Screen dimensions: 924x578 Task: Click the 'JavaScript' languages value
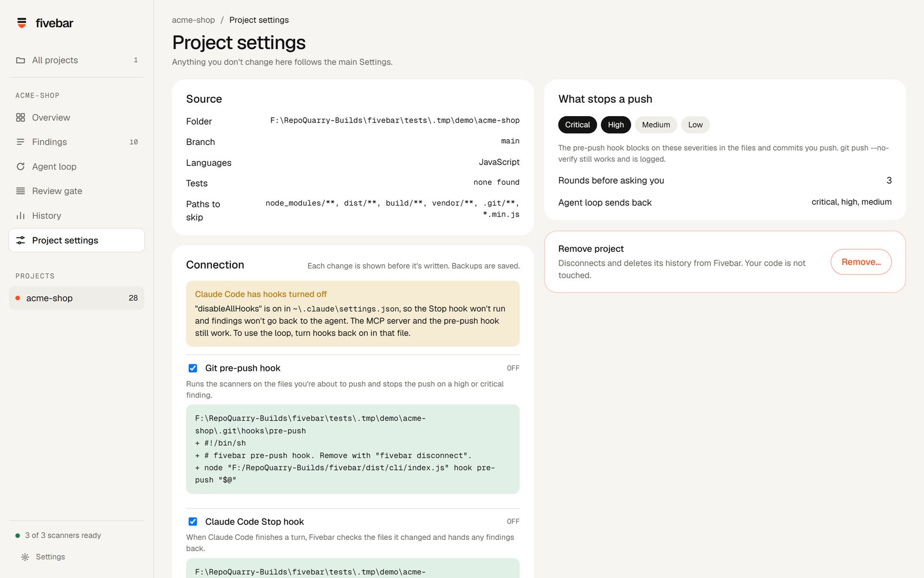[499, 162]
